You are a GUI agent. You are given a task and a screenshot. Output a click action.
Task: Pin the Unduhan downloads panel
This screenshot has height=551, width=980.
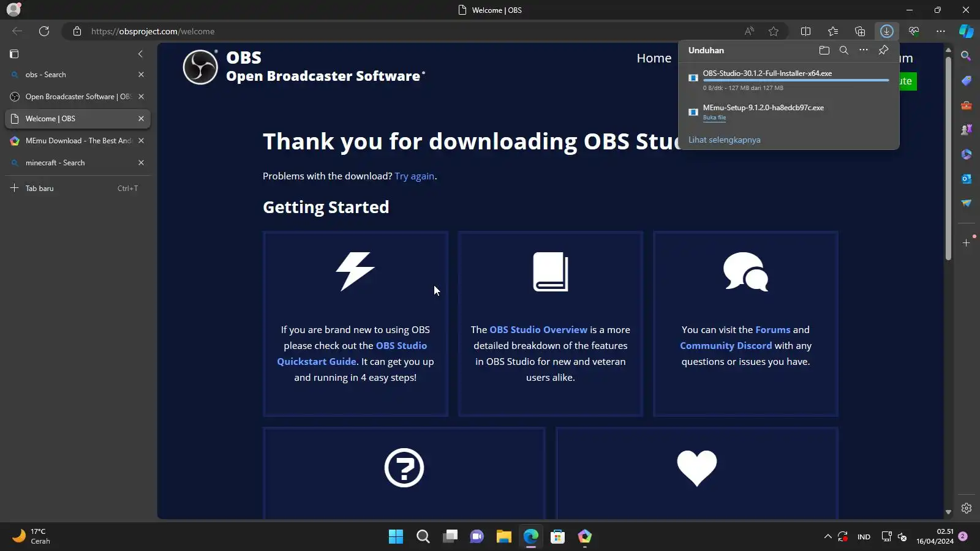tap(883, 50)
